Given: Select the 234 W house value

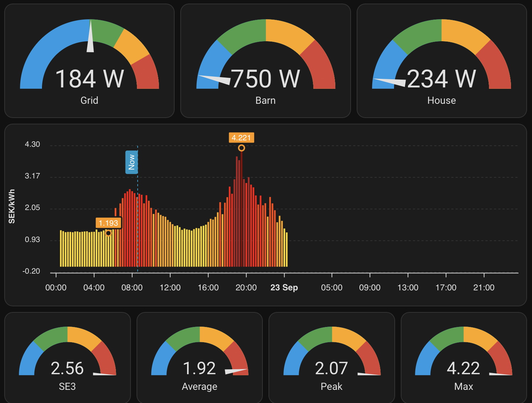Looking at the screenshot, I should 441,79.
